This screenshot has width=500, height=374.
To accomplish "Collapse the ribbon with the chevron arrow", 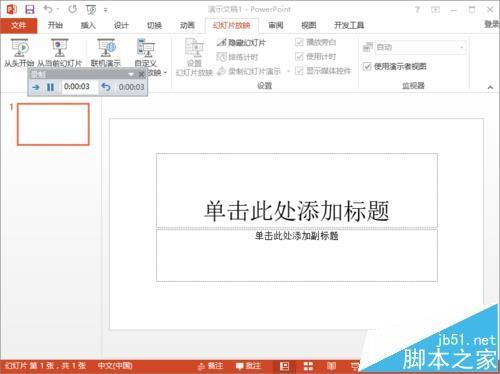I will pyautogui.click(x=490, y=87).
